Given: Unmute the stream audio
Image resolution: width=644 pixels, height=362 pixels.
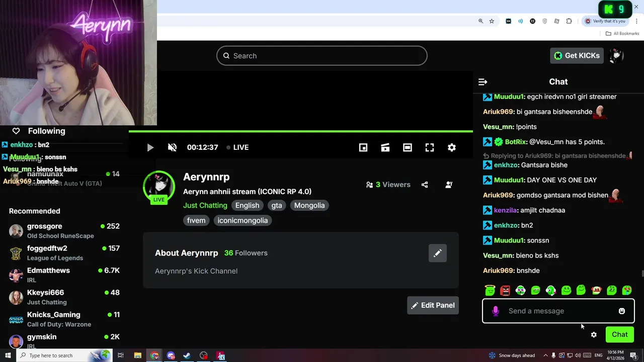Looking at the screenshot, I should 172,147.
